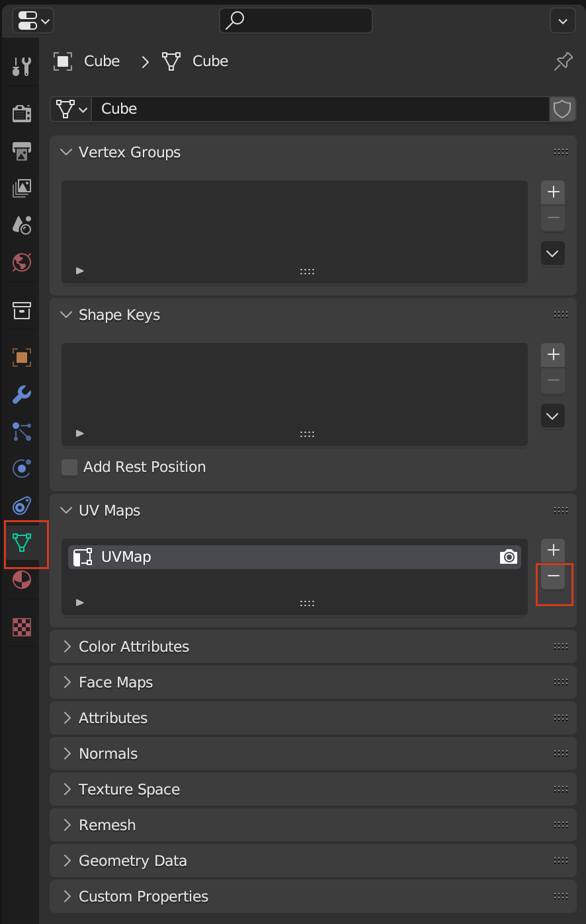Remove the UVMap from the list
This screenshot has width=586, height=924.
[x=554, y=576]
